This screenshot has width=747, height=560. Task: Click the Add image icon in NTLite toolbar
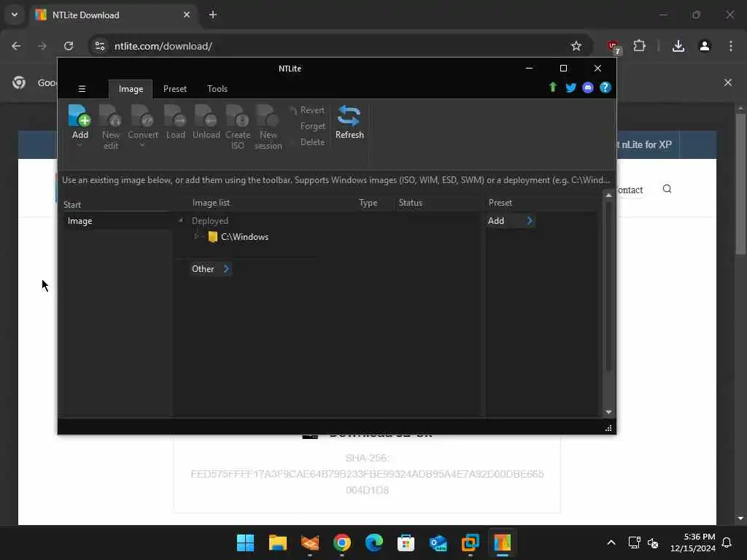coord(80,116)
